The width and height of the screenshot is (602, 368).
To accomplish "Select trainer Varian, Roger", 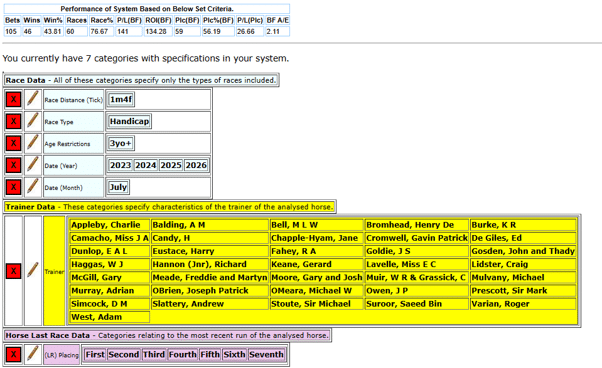I will [x=523, y=304].
